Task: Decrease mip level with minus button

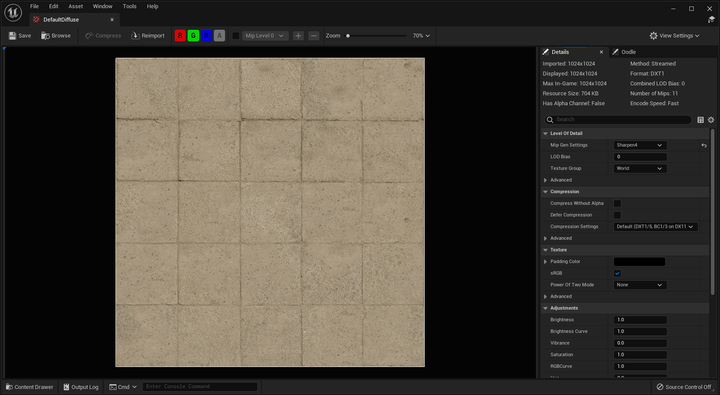Action: point(314,35)
